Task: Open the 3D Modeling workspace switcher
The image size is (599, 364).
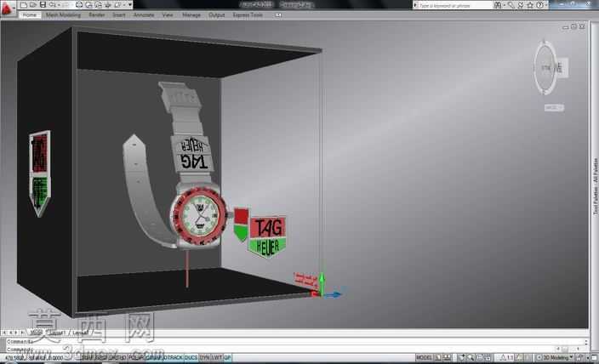Action: (556, 358)
